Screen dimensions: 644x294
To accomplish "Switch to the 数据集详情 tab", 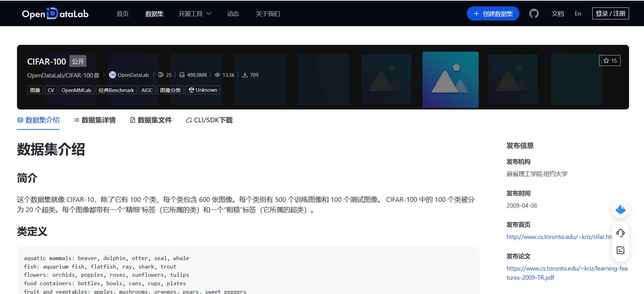I will click(95, 120).
